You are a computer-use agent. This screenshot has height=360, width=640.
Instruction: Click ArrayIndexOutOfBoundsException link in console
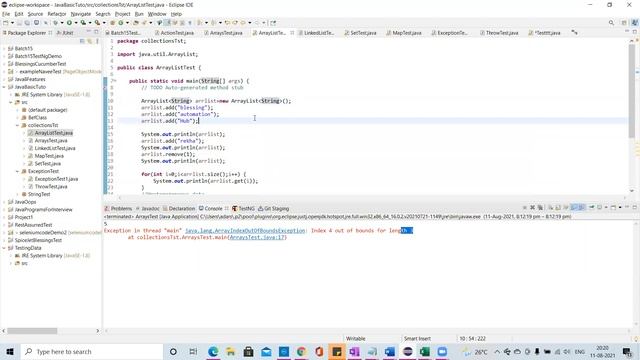(245, 231)
